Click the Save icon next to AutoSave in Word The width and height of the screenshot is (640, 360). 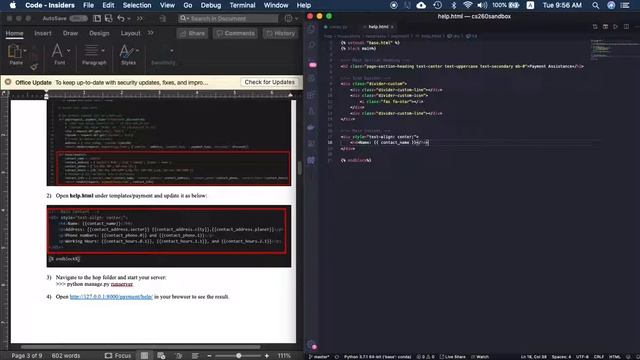click(x=97, y=18)
